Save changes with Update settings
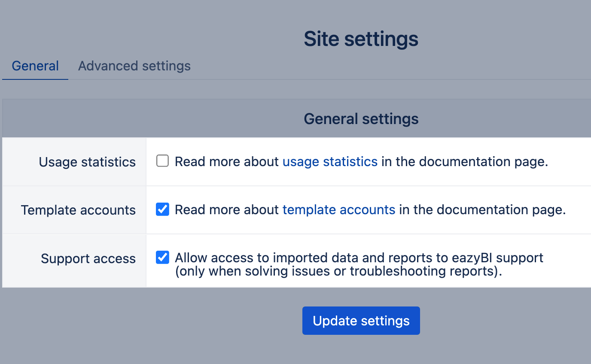591x364 pixels. pos(361,321)
